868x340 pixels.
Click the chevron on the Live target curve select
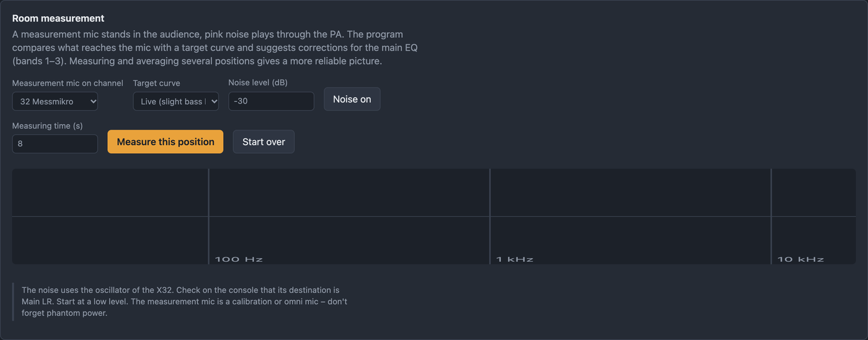click(213, 101)
